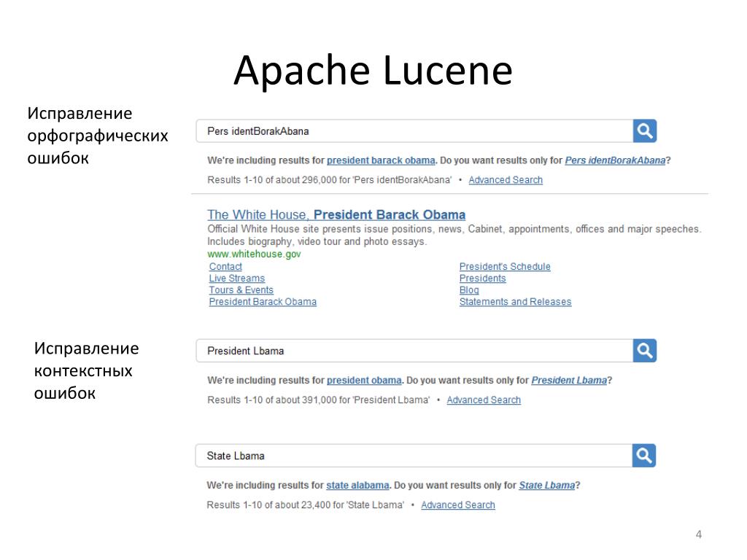Open the Tours & Events sitelink
This screenshot has height=560, width=747.
241,290
